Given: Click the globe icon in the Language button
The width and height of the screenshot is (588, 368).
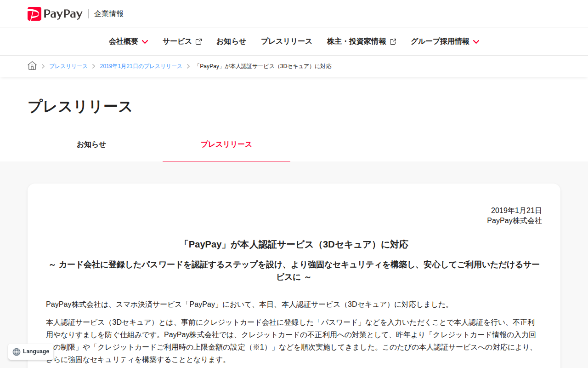Looking at the screenshot, I should pos(17,351).
